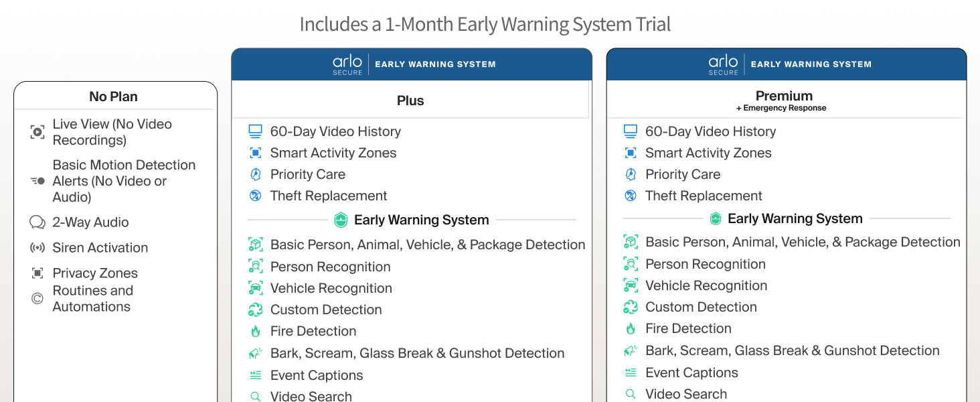Click Event Captions text in Premium plan

(x=691, y=373)
